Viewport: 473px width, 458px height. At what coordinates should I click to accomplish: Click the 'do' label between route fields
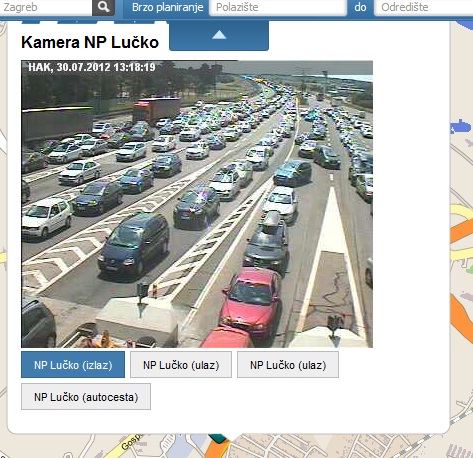tap(360, 7)
